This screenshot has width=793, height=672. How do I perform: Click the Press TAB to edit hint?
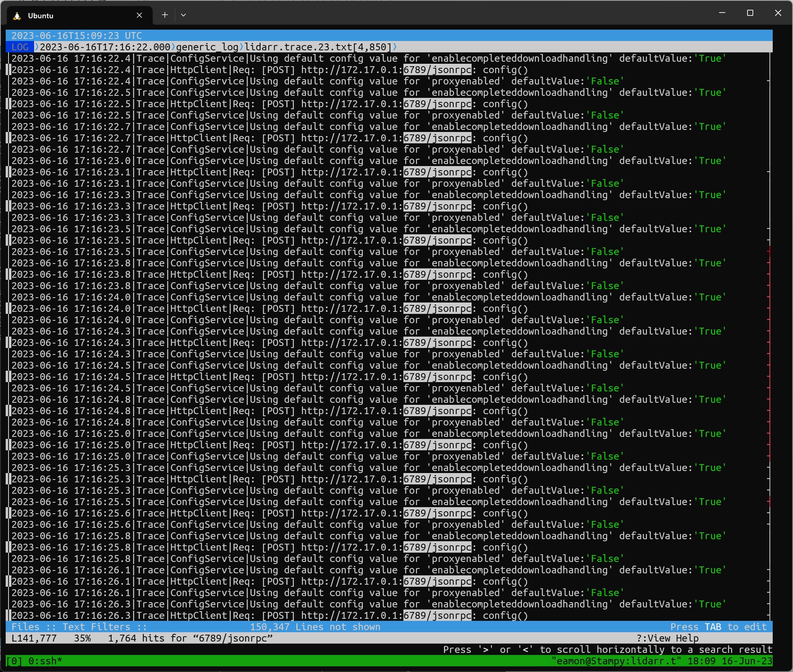pos(718,627)
